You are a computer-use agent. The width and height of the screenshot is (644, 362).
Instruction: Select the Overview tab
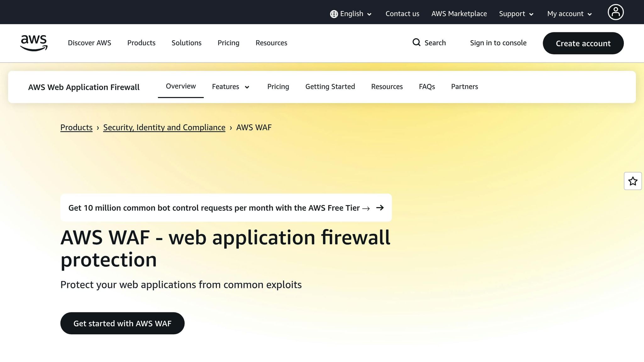click(180, 86)
